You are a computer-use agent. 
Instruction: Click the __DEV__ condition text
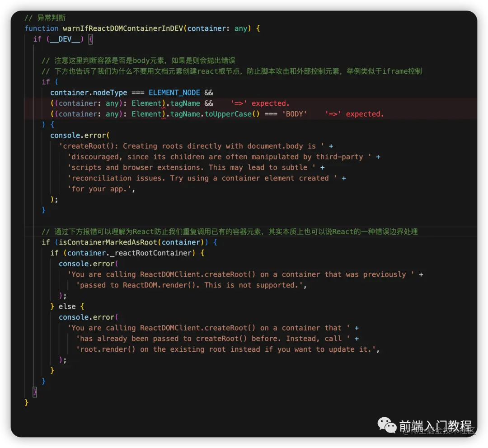point(65,39)
